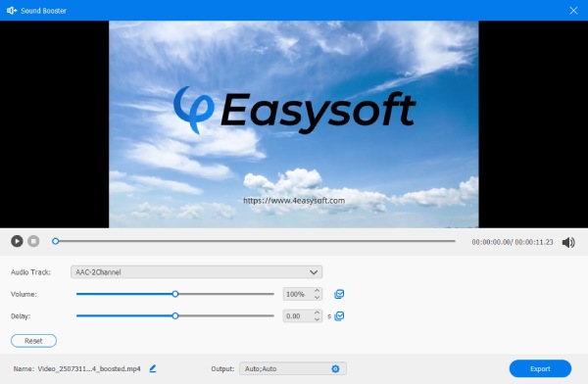Open the Audio Track dropdown

(x=197, y=272)
